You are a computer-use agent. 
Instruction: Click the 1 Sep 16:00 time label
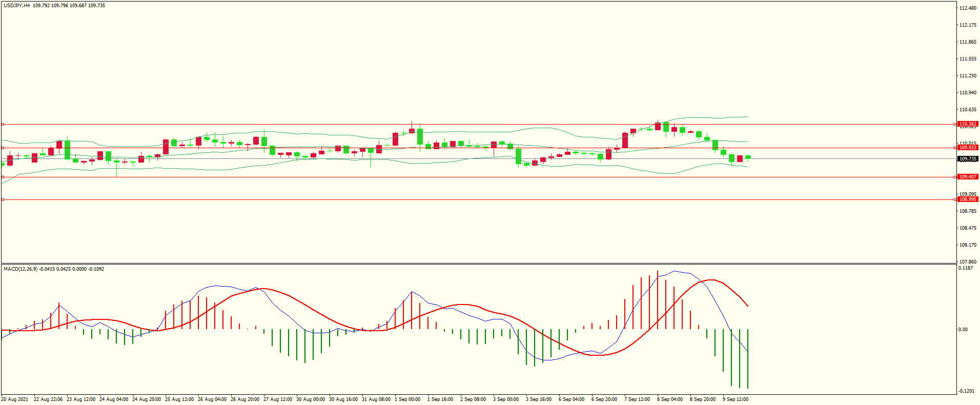(440, 399)
